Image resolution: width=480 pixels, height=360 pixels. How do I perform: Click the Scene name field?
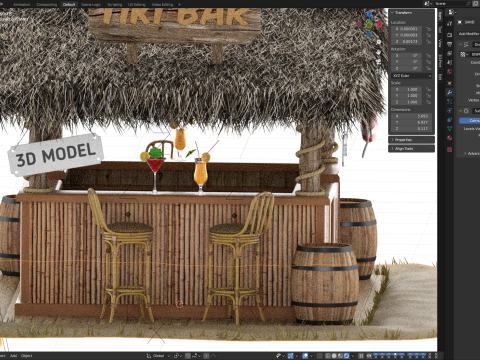[449, 4]
